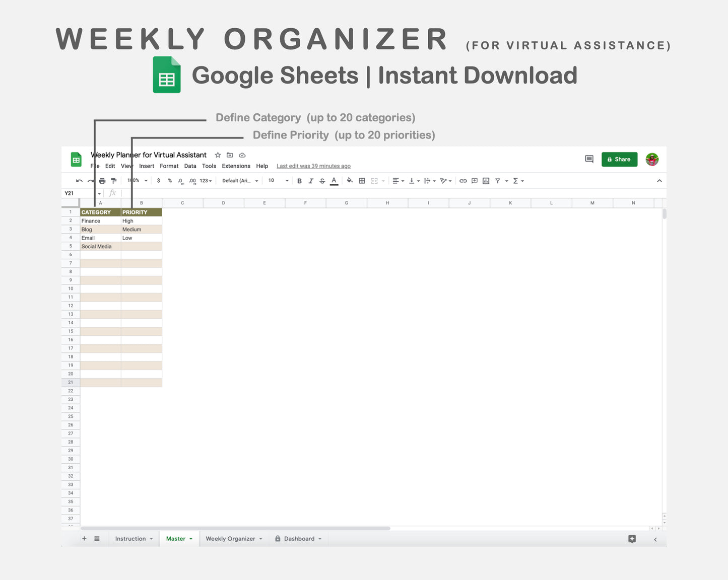Open the Fill color tool
The image size is (728, 580).
click(x=350, y=180)
